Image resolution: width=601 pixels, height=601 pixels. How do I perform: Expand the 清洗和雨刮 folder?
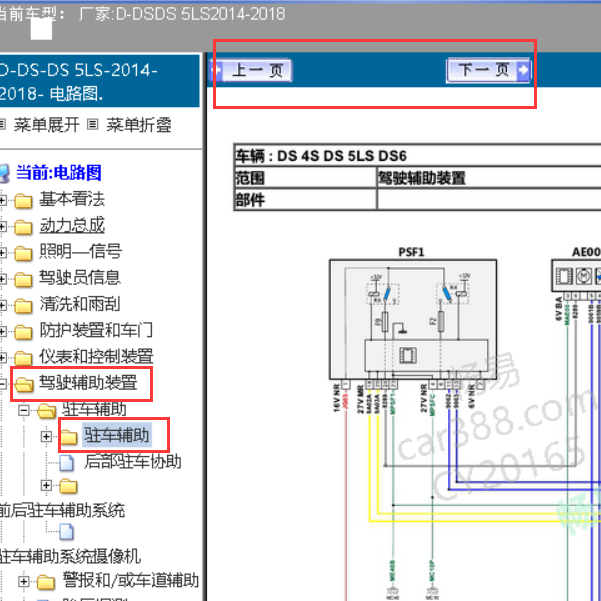point(3,305)
